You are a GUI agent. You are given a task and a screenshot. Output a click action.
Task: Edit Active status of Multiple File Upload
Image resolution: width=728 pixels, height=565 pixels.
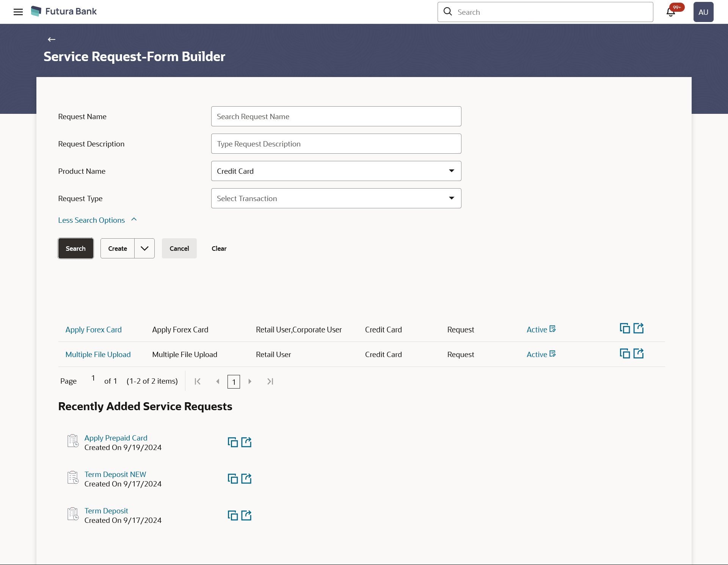coord(552,354)
